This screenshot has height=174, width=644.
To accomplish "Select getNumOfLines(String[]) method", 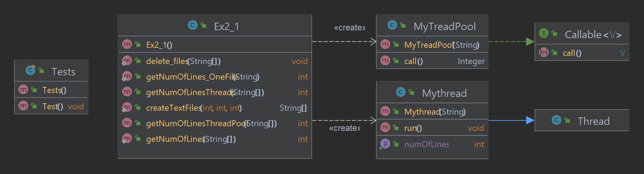I will tap(191, 139).
